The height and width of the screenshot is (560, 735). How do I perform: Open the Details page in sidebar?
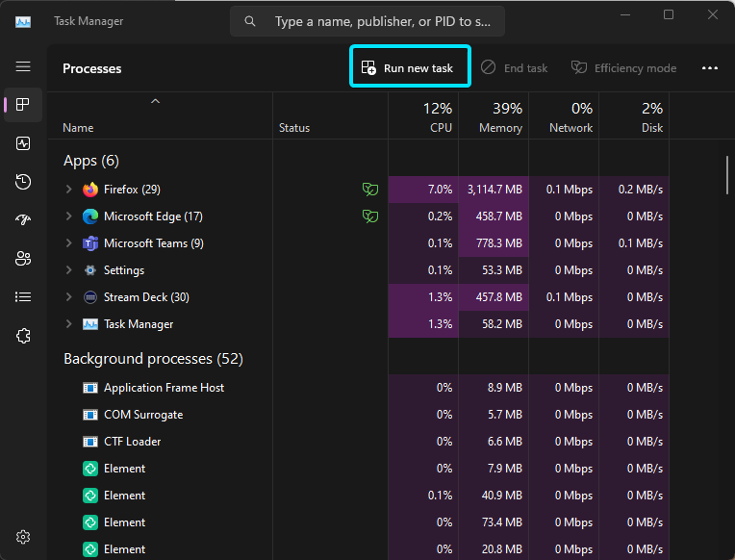point(23,297)
